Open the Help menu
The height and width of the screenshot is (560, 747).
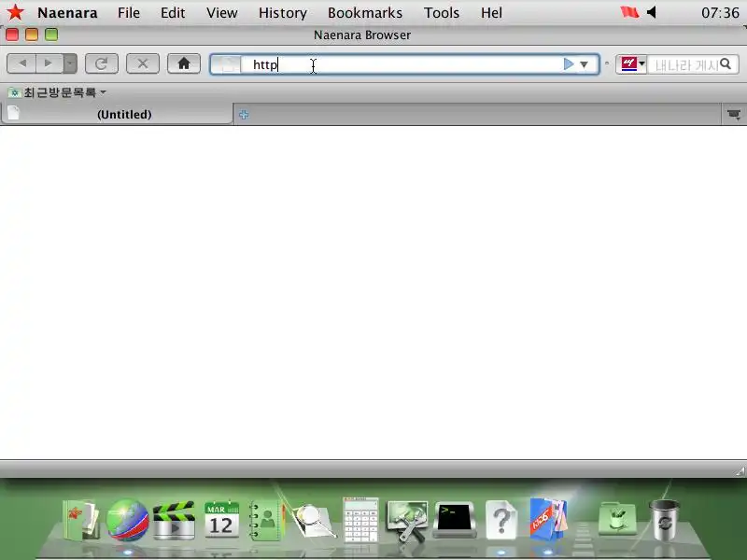coord(491,13)
